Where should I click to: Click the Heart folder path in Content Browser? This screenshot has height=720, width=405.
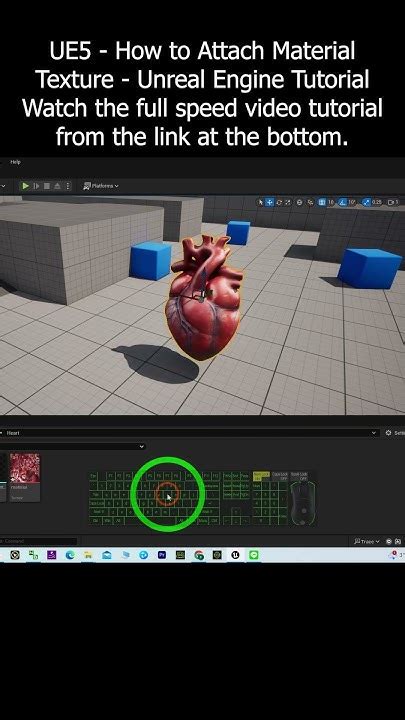coord(13,433)
